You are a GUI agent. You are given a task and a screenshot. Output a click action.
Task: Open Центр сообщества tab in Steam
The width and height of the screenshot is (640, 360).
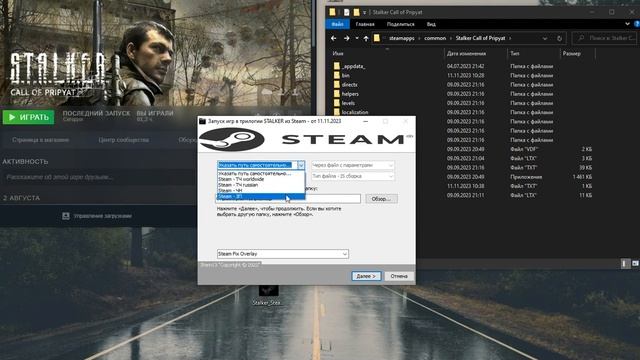point(123,140)
